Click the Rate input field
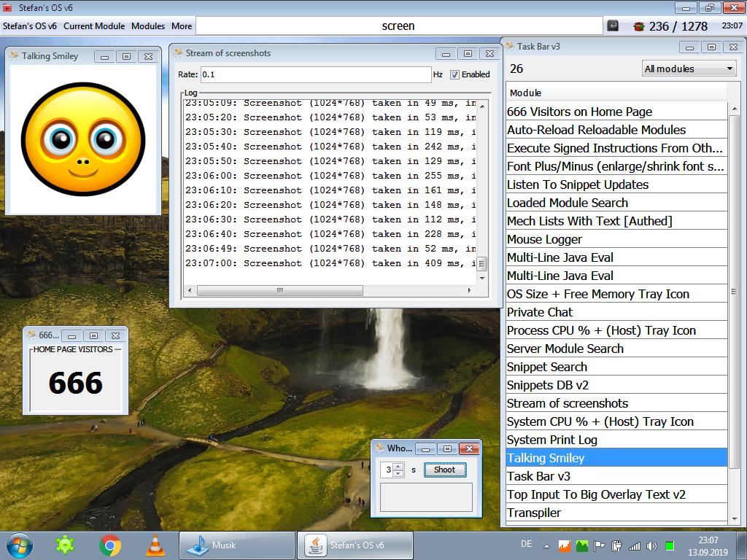Viewport: 747px width, 560px height. tap(315, 74)
